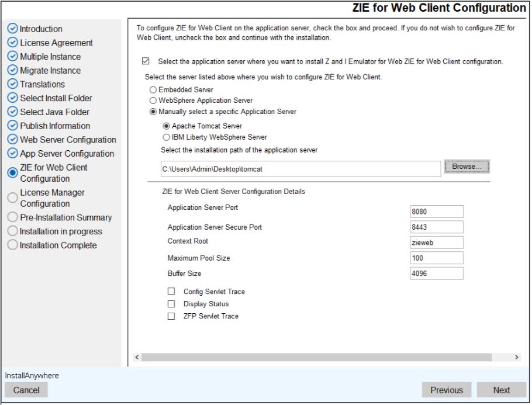Click the Migrate Instance step checkmark icon

pos(12,70)
